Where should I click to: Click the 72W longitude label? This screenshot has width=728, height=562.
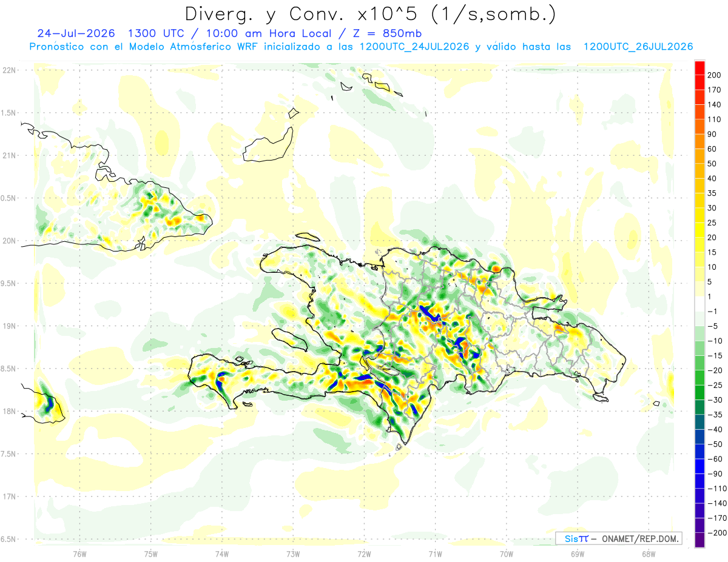(x=364, y=555)
